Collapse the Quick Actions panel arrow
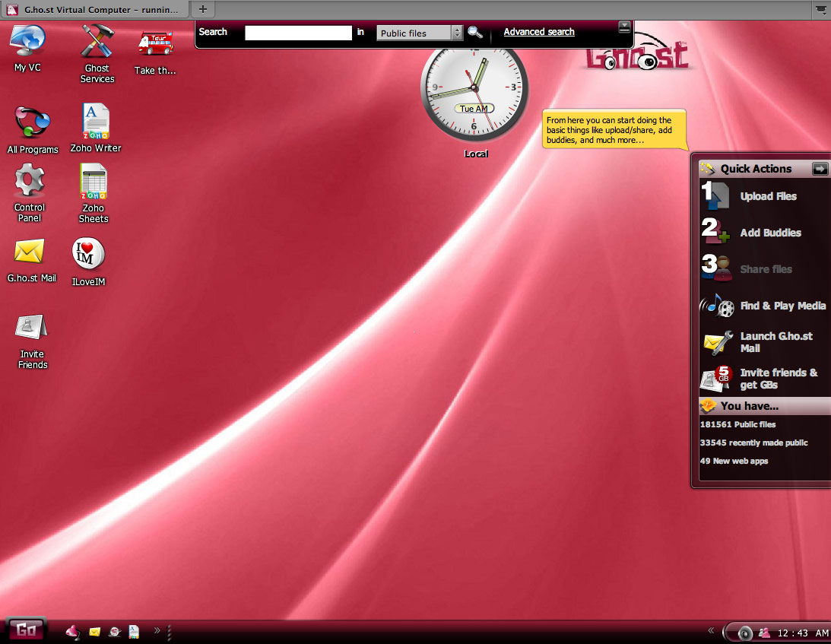Viewport: 831px width, 644px height. (820, 169)
